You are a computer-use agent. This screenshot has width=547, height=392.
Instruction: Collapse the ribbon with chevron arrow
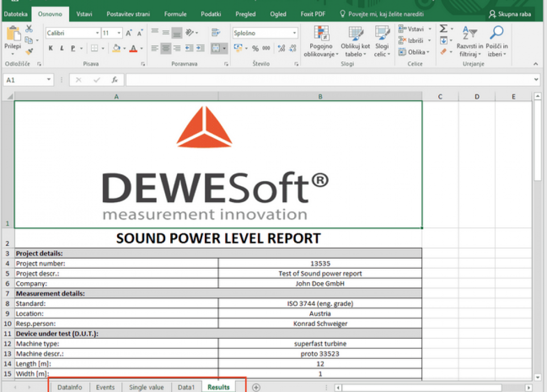pyautogui.click(x=536, y=64)
